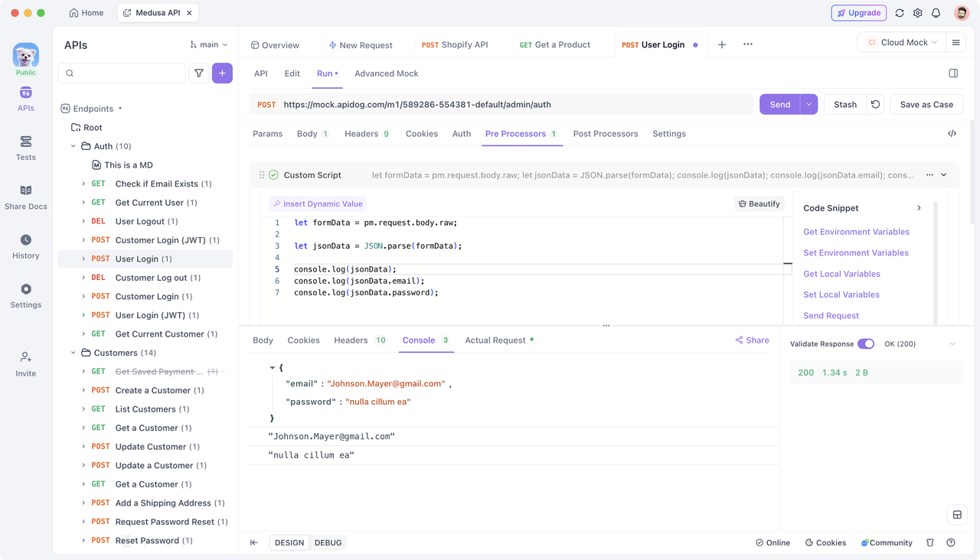Image resolution: width=980 pixels, height=560 pixels.
Task: Open the Endpoints dropdown
Action: tap(91, 109)
